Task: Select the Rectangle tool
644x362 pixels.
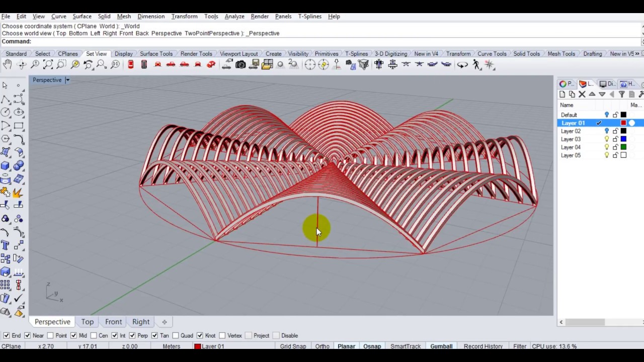Action: click(x=19, y=125)
